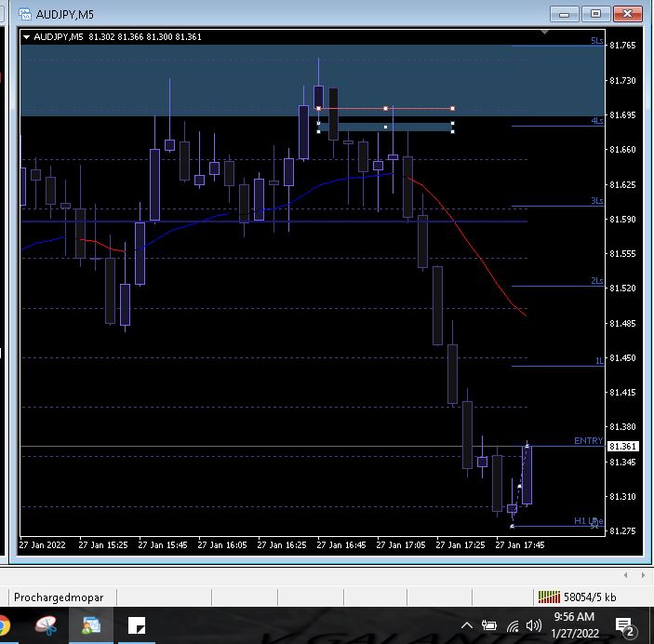This screenshot has width=654, height=644.
Task: Expand the hidden system tray icons chevron
Action: (x=467, y=625)
